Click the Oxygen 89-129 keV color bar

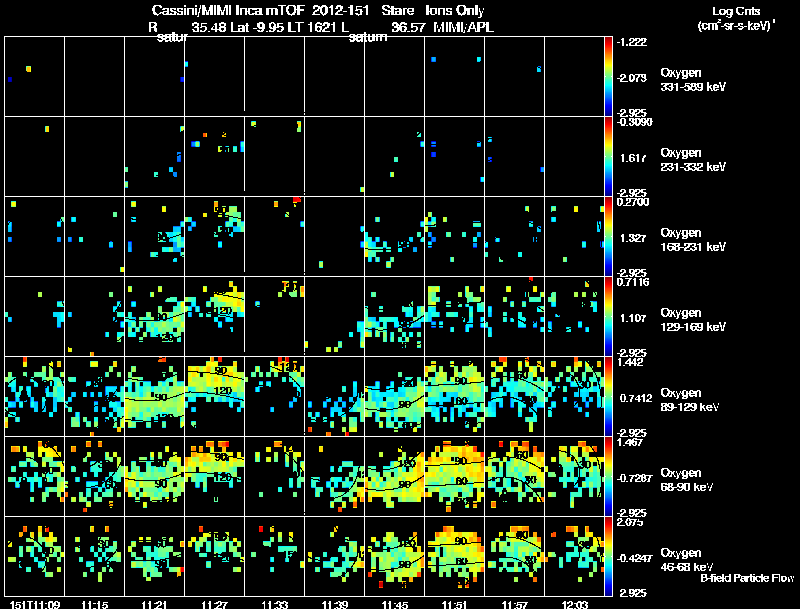pos(608,396)
